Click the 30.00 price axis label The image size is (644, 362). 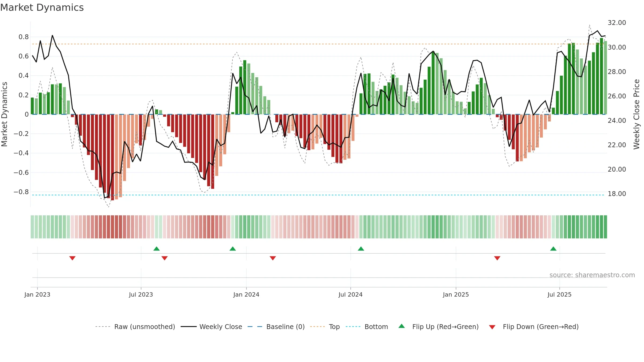coord(617,47)
